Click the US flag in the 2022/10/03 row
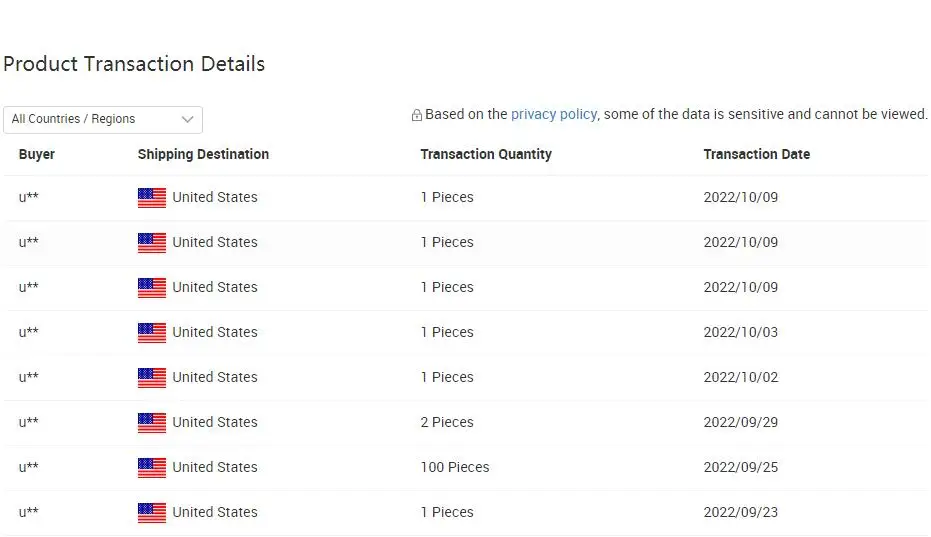 [x=152, y=333]
